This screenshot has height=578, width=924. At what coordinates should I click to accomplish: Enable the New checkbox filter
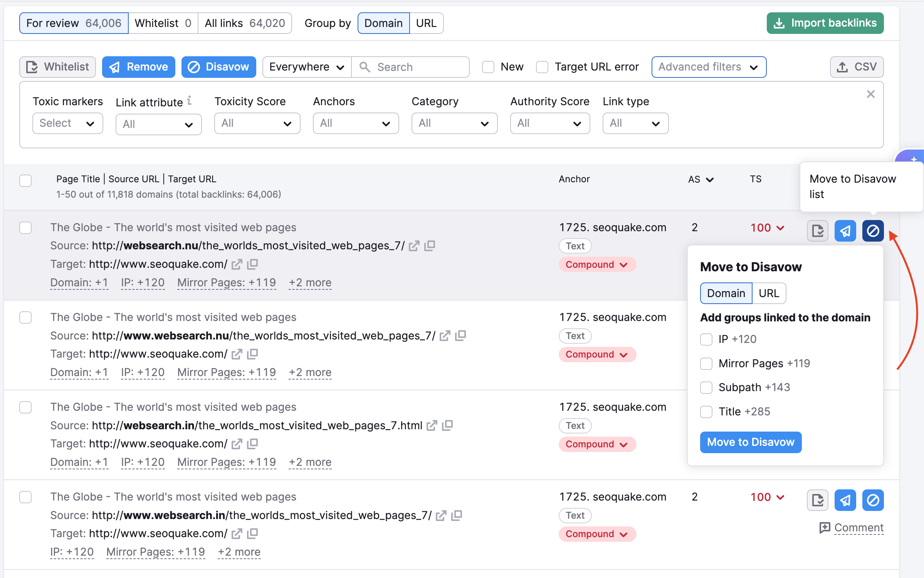(488, 67)
